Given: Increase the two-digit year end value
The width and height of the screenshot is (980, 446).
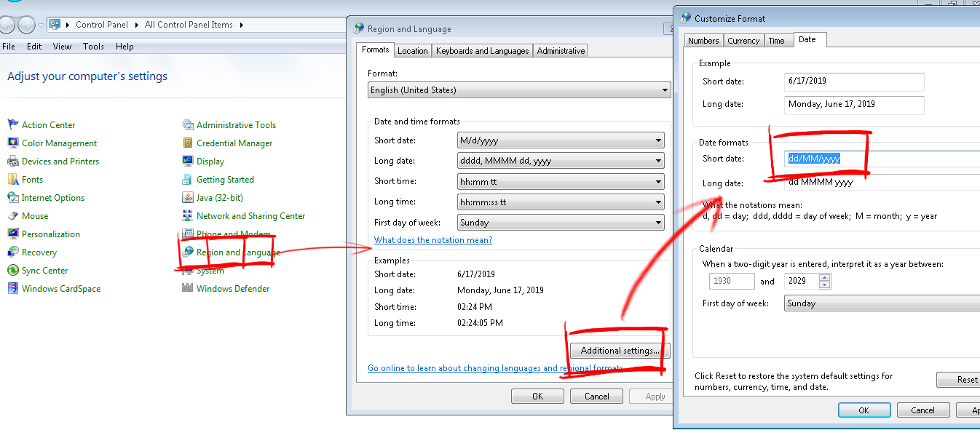Looking at the screenshot, I should (x=824, y=277).
